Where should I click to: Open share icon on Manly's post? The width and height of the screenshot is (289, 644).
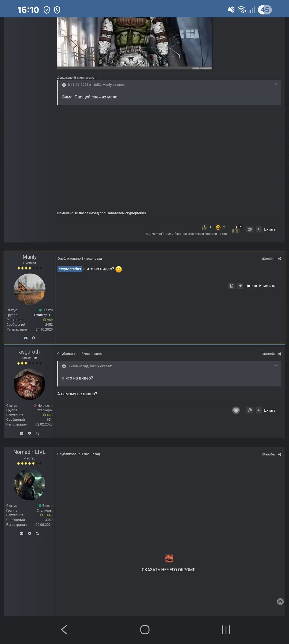click(279, 259)
